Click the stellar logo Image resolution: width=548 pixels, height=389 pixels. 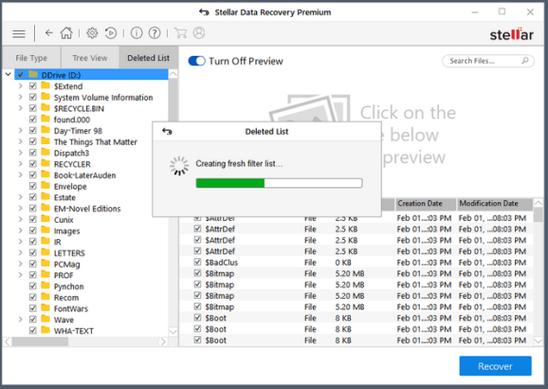tap(511, 34)
